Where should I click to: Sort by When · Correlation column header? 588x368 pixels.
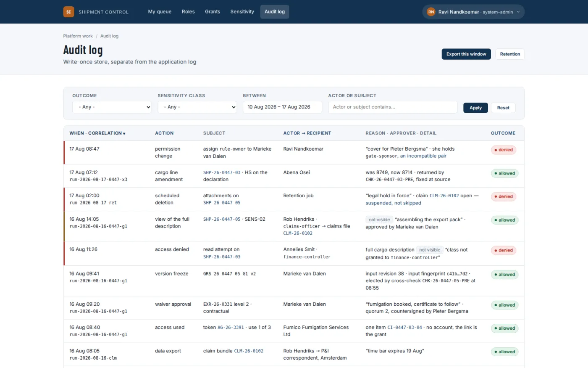click(97, 133)
